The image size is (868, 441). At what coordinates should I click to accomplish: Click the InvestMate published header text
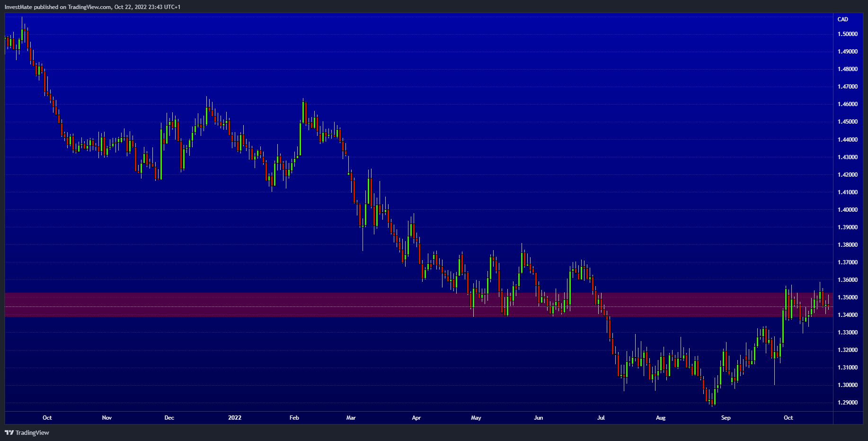[x=93, y=7]
